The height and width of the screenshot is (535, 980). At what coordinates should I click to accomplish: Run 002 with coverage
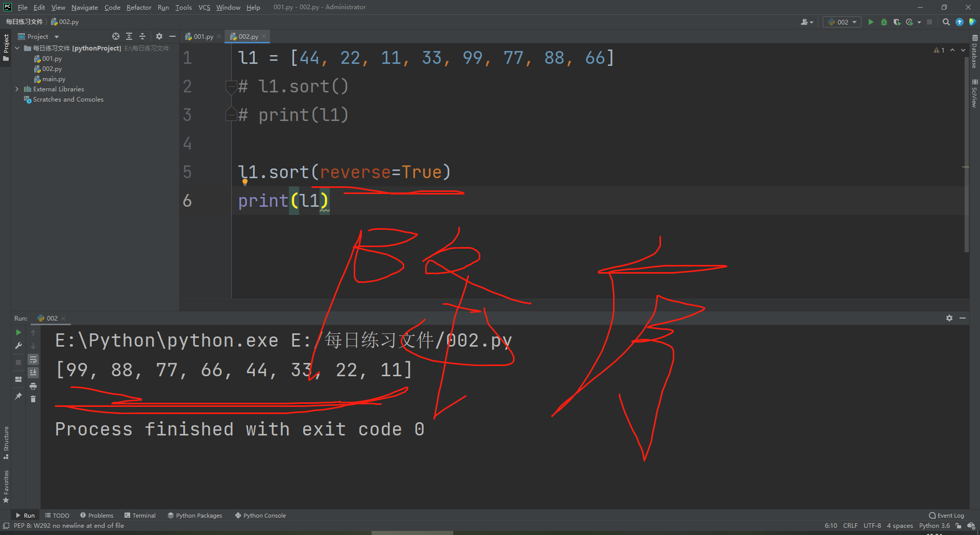[897, 22]
